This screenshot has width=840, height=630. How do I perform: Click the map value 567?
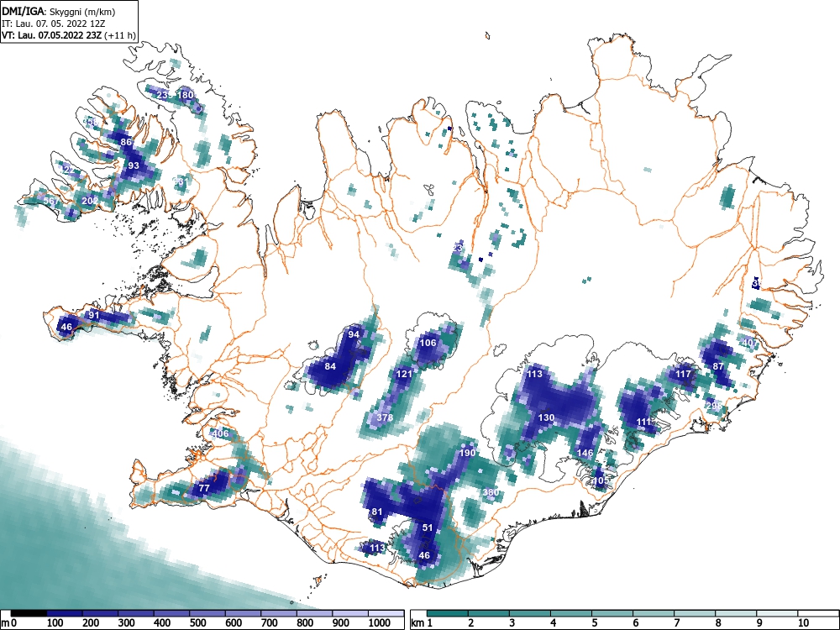51,201
